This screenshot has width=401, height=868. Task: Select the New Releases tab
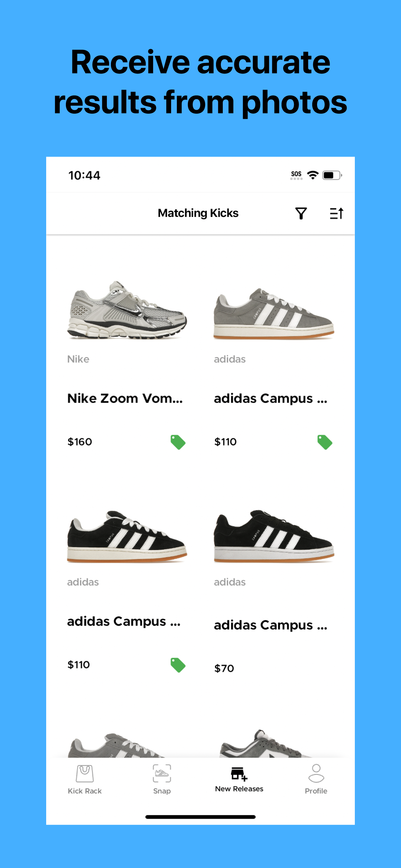click(239, 780)
